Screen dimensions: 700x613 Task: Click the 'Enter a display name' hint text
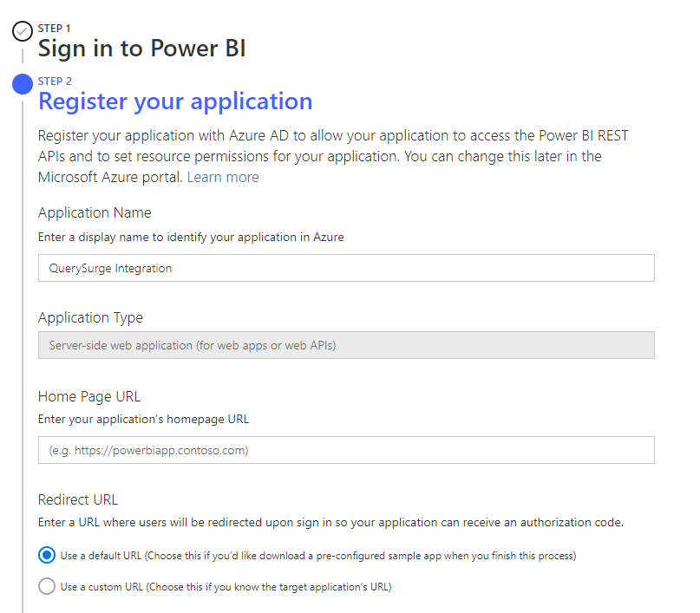(191, 237)
